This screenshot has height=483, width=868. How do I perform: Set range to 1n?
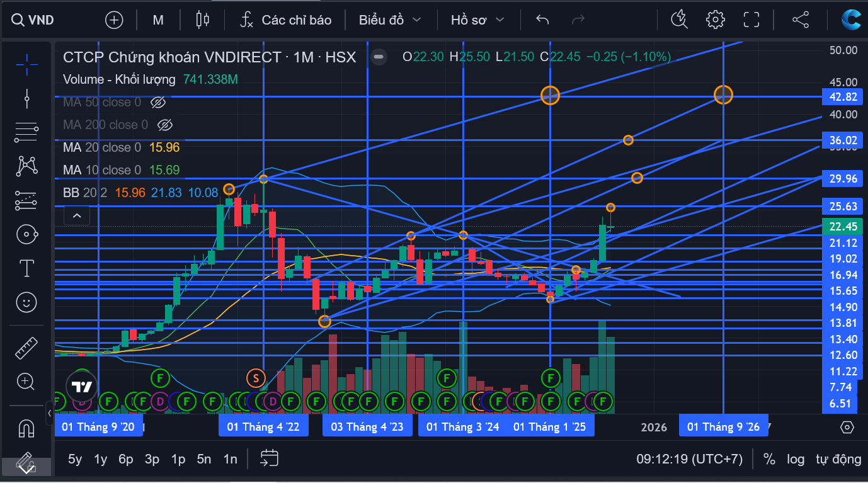231,459
